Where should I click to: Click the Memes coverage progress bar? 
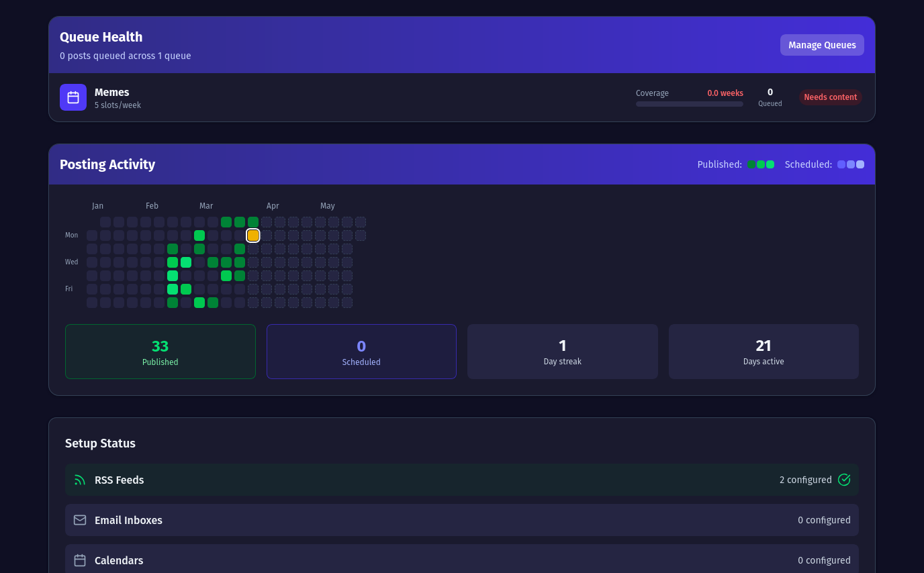coord(690,104)
